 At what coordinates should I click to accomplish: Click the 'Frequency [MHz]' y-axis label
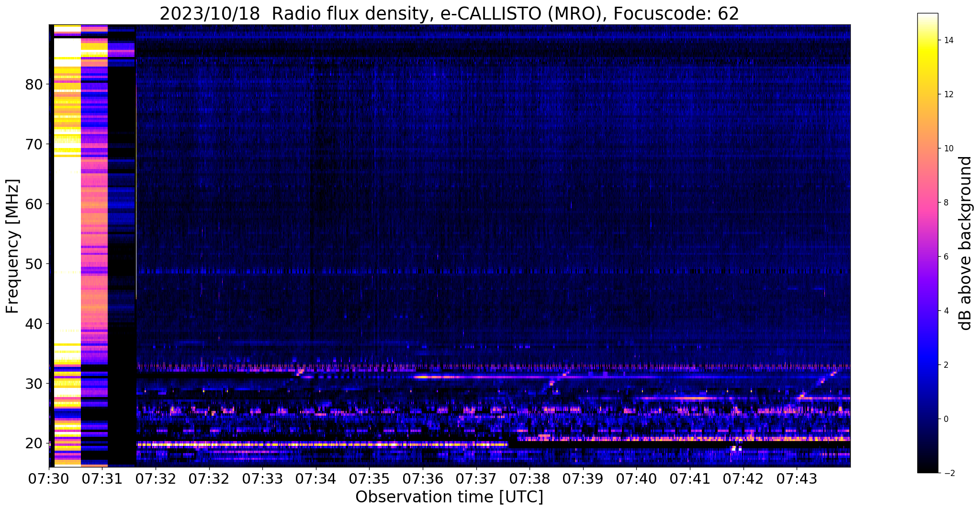point(13,246)
